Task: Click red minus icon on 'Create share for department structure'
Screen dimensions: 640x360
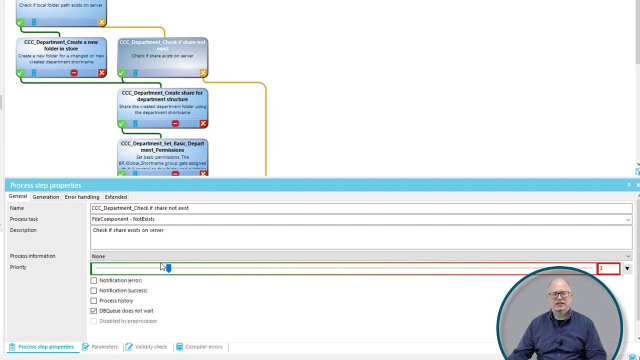Action: point(175,123)
